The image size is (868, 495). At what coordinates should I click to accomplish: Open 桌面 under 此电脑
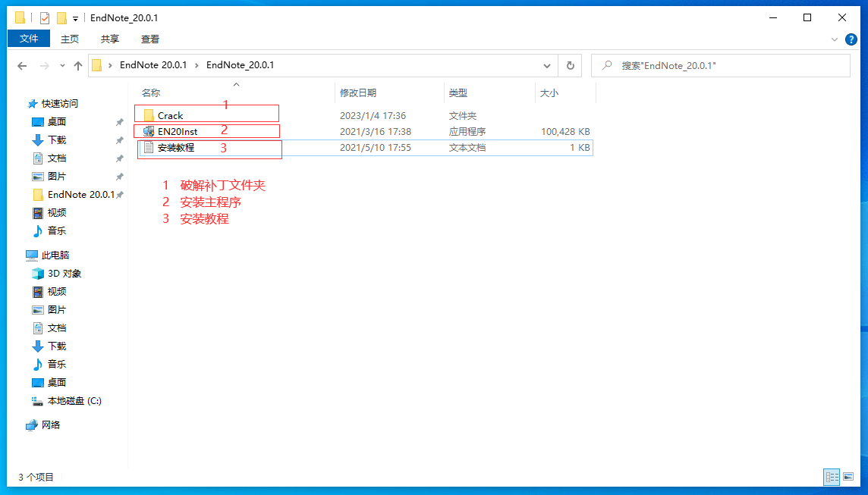56,383
